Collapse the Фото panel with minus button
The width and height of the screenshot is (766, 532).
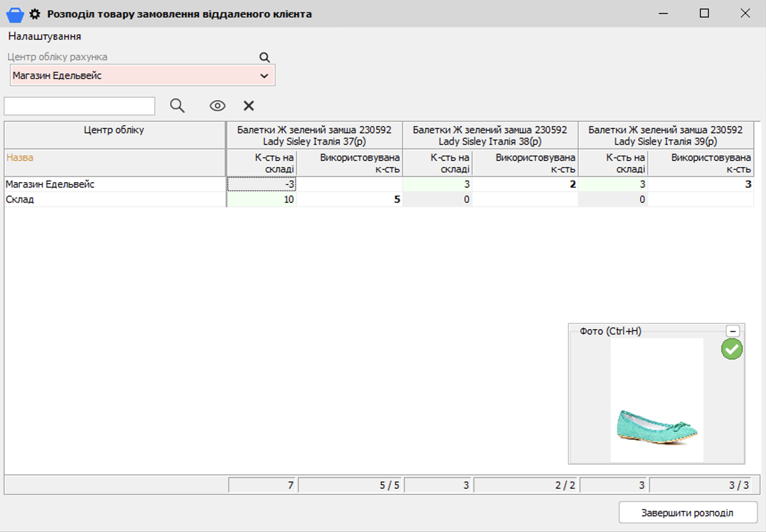pyautogui.click(x=733, y=331)
